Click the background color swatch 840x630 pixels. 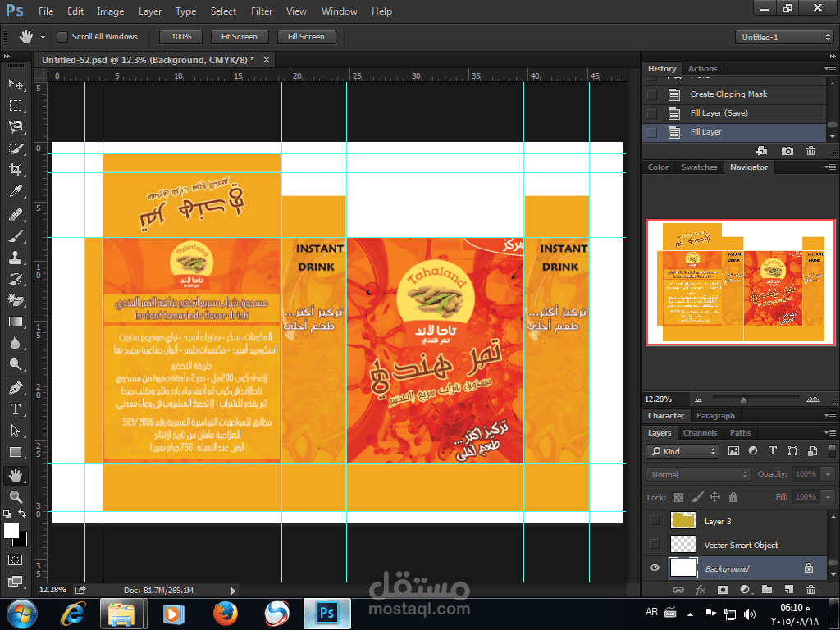tap(22, 541)
